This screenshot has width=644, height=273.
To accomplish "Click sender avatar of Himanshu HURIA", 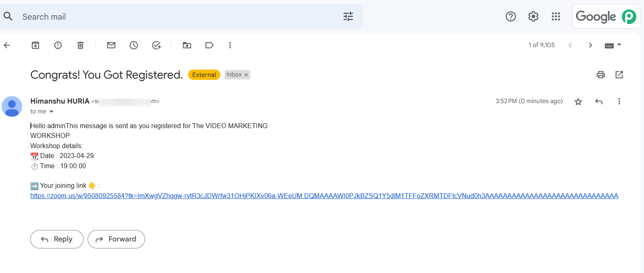I will coord(12,106).
